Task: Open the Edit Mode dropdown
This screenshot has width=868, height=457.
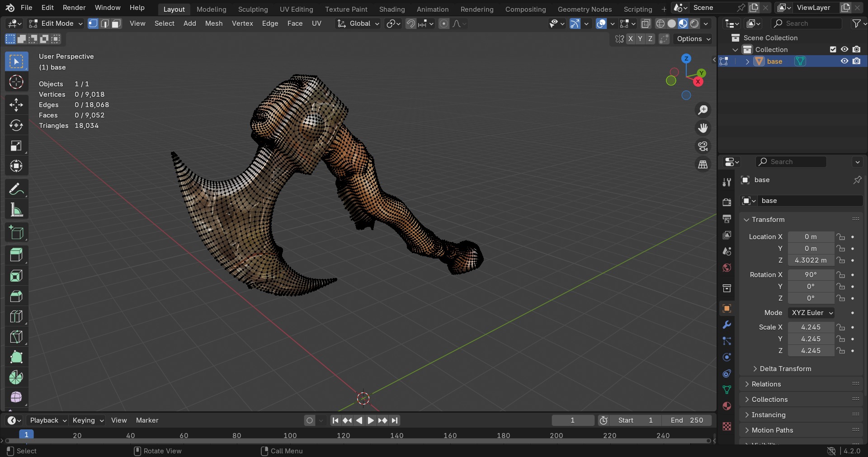Action: coord(56,24)
